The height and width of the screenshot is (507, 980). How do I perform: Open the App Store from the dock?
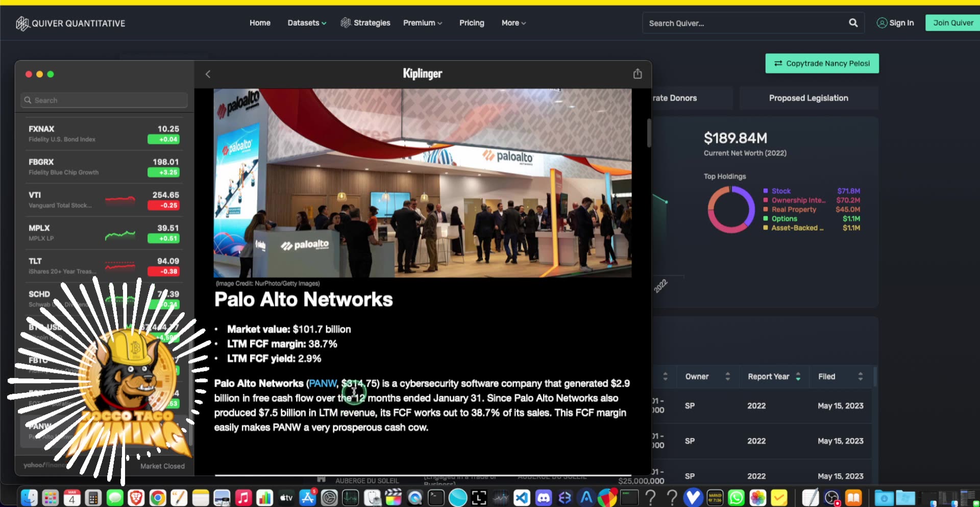point(308,497)
